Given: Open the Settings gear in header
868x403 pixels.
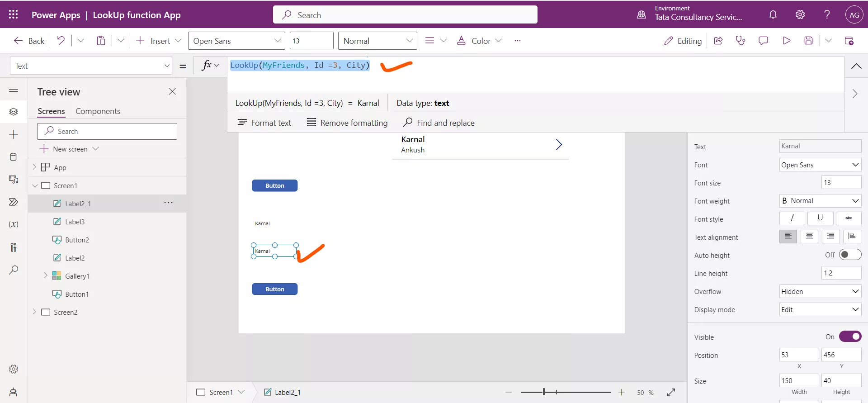Looking at the screenshot, I should [800, 14].
